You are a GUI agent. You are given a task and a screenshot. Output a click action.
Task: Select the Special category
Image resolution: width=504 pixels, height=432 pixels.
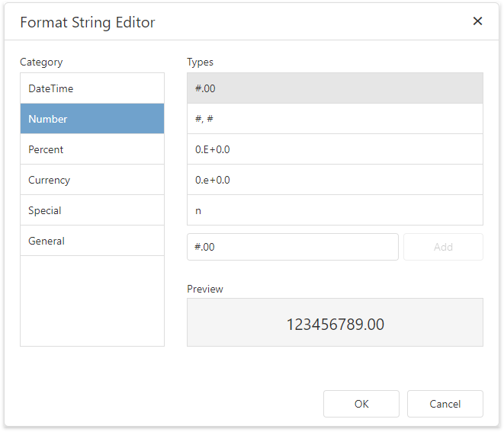click(91, 210)
